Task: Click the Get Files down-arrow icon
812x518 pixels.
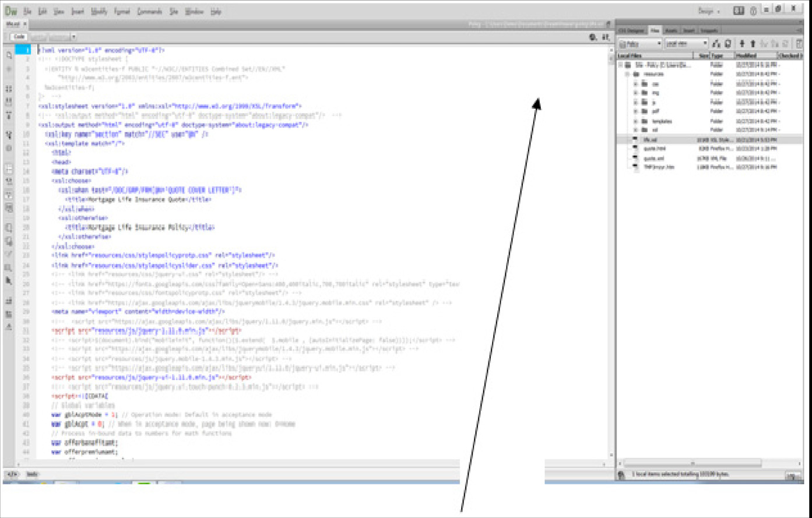Action: (x=742, y=44)
